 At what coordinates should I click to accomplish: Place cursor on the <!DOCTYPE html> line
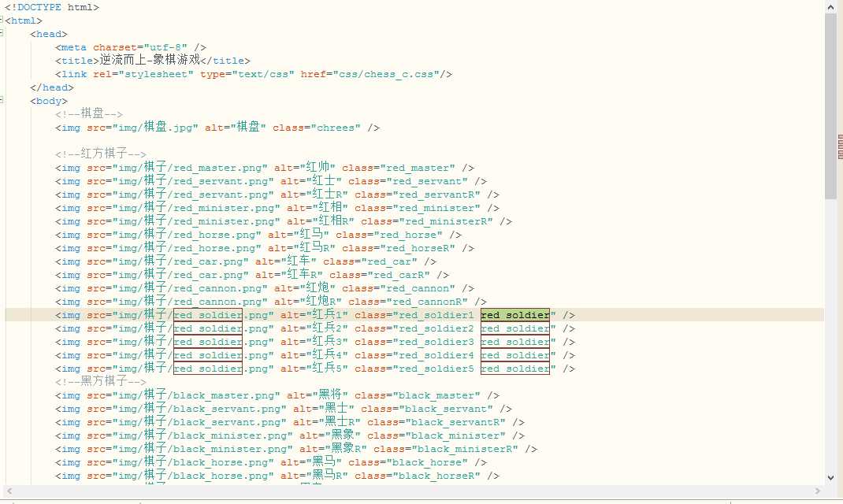click(52, 7)
